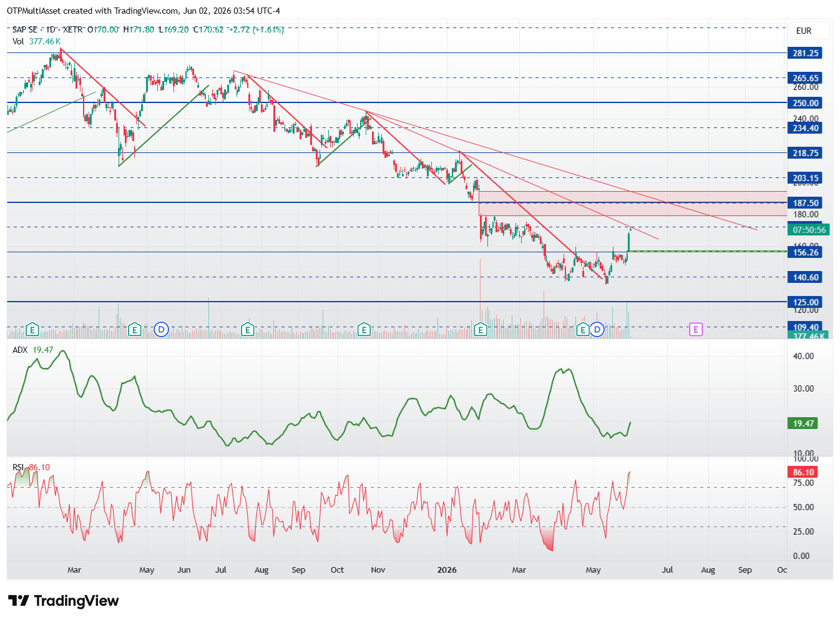The width and height of the screenshot is (840, 622).
Task: Click the 25.00 tick on RSI scale
Action: [x=804, y=531]
